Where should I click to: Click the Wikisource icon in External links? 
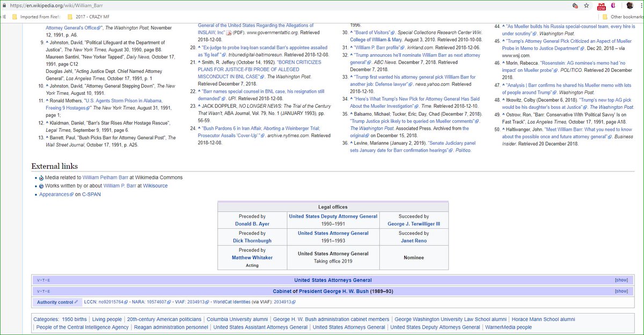pos(41,186)
